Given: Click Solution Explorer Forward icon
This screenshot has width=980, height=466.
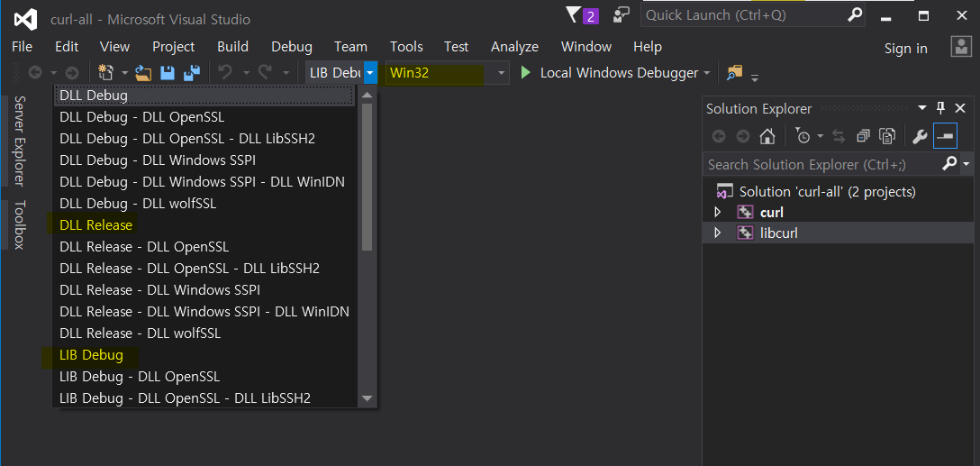Looking at the screenshot, I should [742, 136].
